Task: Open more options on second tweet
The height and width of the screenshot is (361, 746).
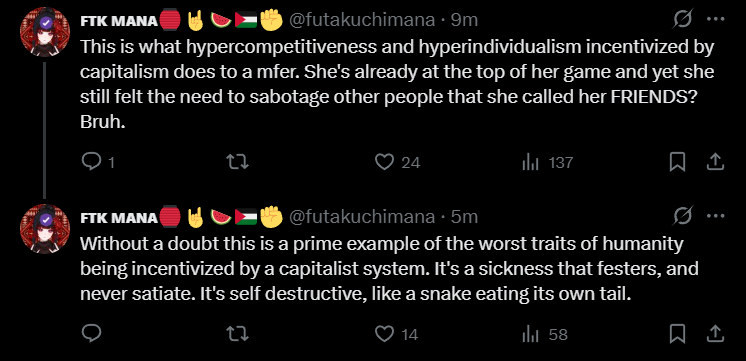Action: pos(716,216)
